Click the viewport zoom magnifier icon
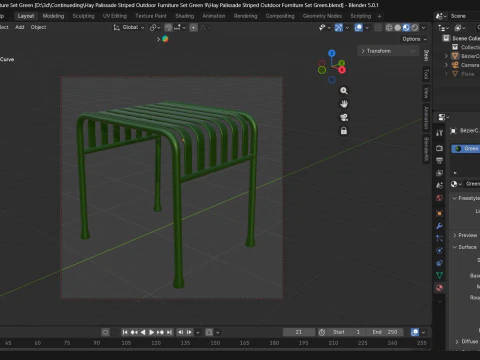The image size is (480, 360). click(344, 91)
